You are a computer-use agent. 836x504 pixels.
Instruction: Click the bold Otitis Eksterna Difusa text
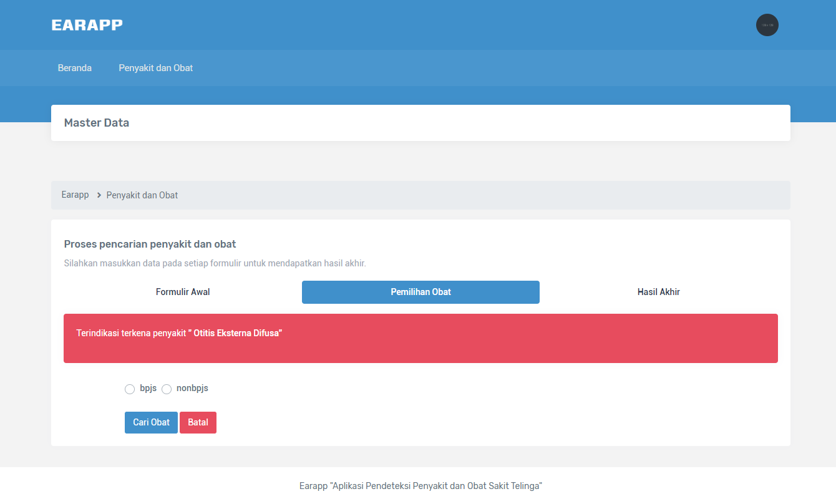tap(238, 333)
